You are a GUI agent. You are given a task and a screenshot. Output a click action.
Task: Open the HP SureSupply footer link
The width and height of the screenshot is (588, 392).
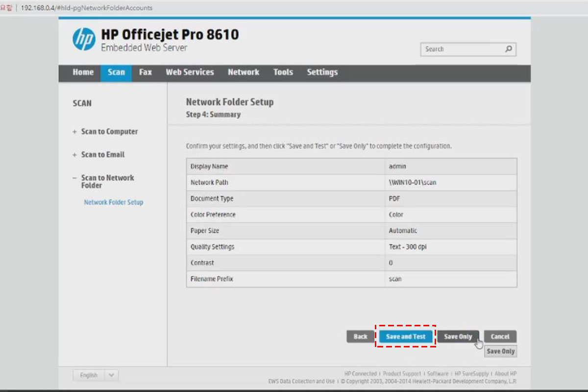(472, 373)
